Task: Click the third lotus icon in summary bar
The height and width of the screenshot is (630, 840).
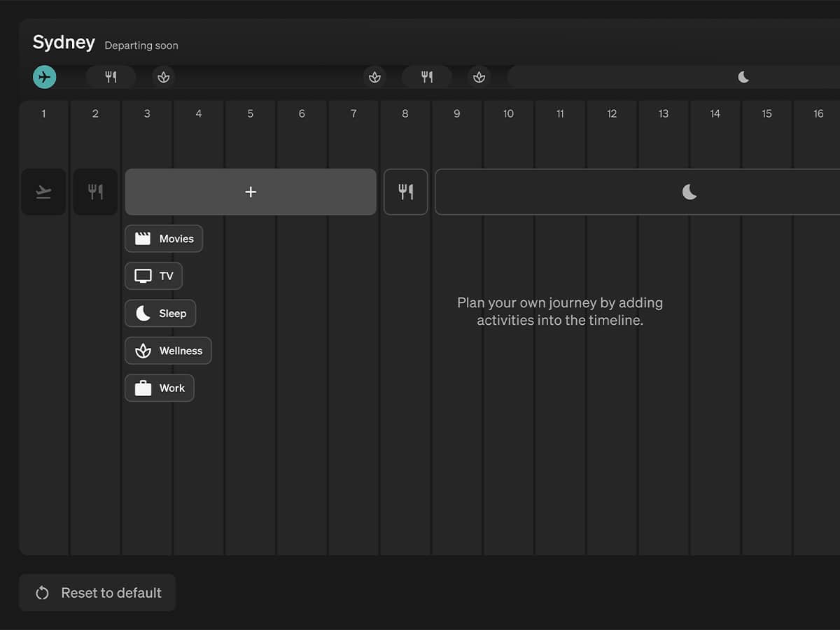Action: [x=479, y=77]
